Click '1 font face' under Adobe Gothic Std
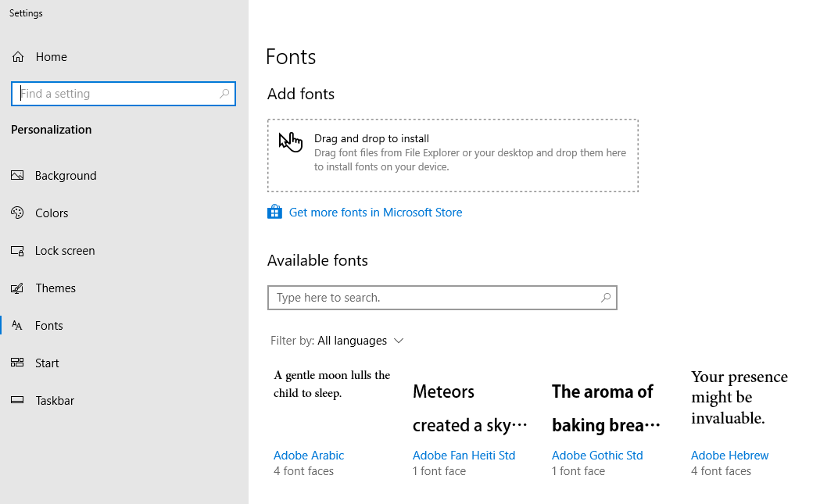Viewport: 820px width, 504px height. 578,471
